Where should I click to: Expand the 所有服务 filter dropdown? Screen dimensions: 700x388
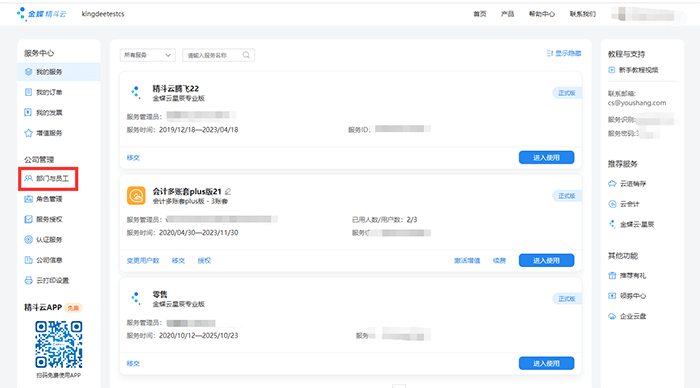147,55
